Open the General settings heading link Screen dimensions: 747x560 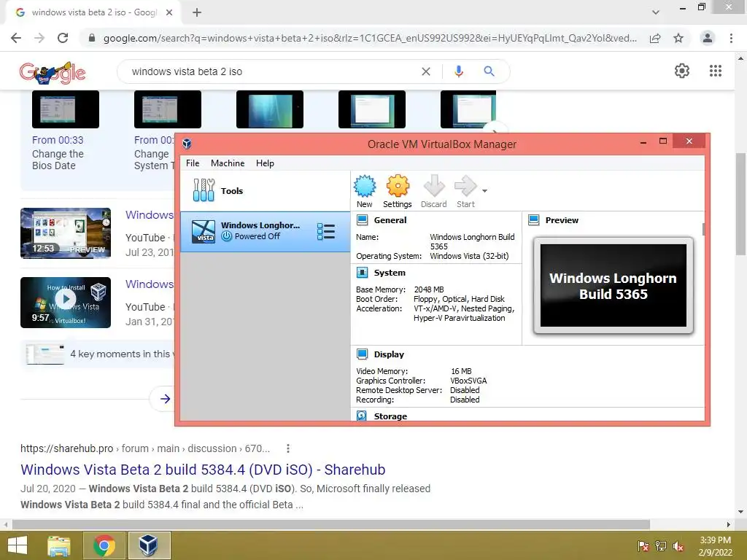[390, 220]
